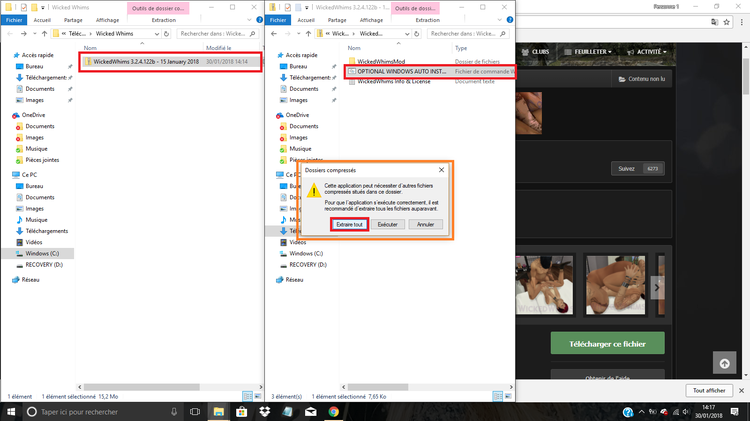Open Microsoft Store from the taskbar
Image resolution: width=750 pixels, height=421 pixels.
(242, 411)
